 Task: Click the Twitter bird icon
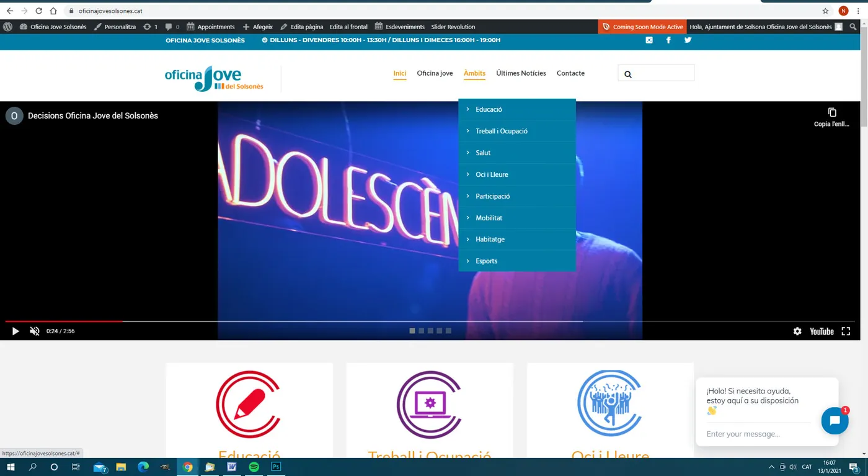click(x=688, y=40)
